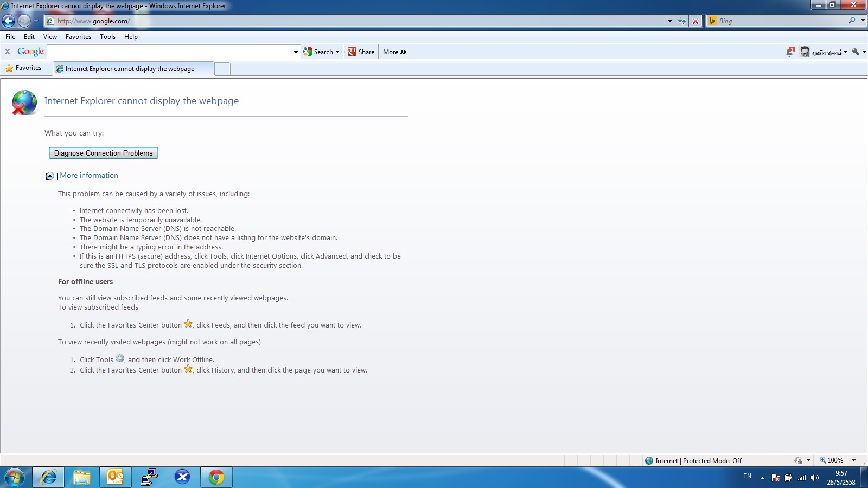The image size is (868, 488).
Task: Click the Internet Explorer taskbar icon
Action: tap(49, 478)
